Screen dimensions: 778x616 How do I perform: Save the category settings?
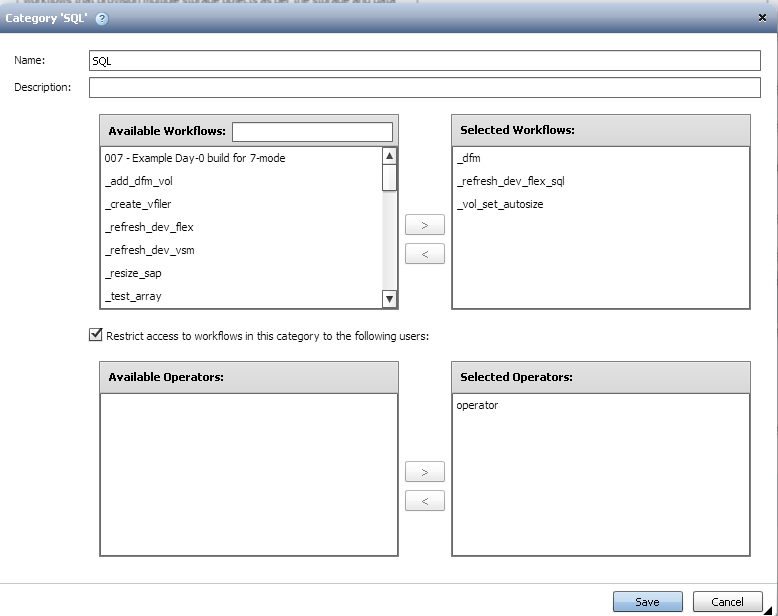(x=647, y=602)
